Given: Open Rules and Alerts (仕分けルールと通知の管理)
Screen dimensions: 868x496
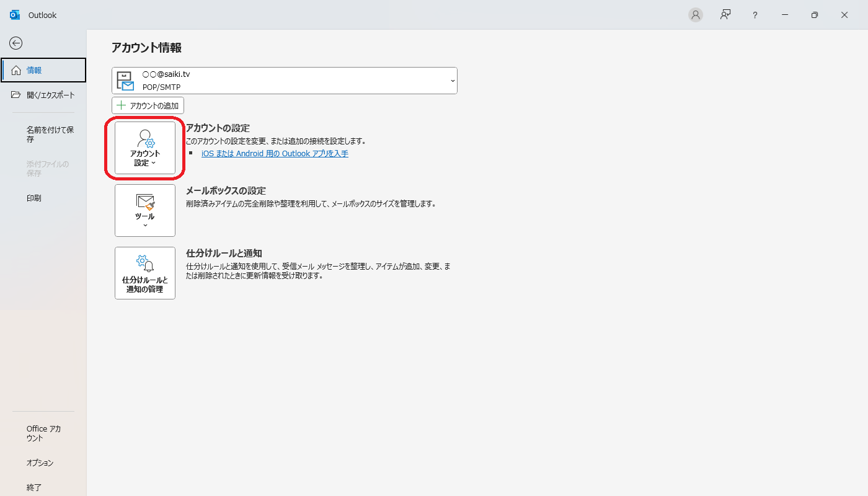Looking at the screenshot, I should click(x=145, y=273).
